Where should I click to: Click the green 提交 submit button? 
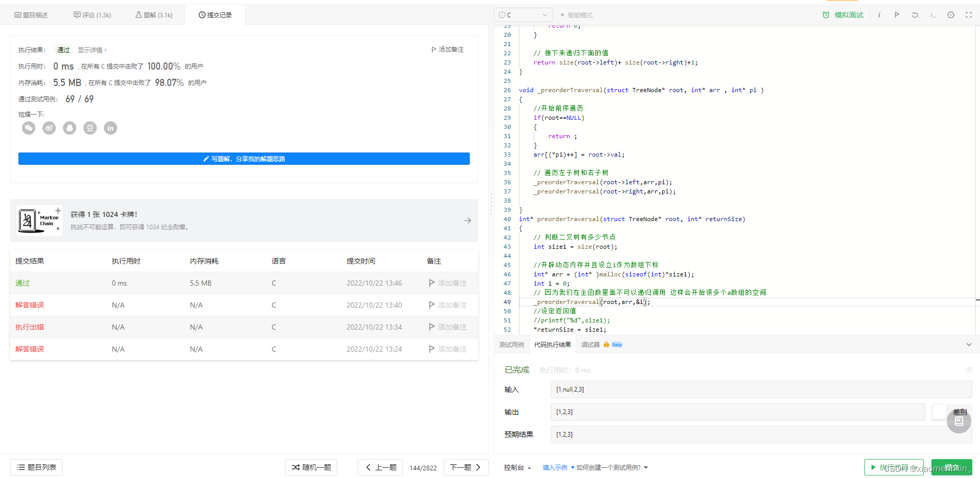pyautogui.click(x=952, y=467)
